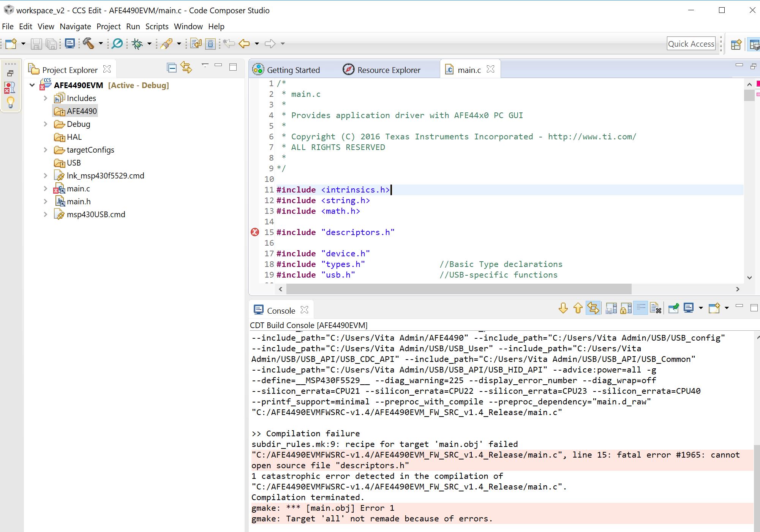Click the Save disk icon in toolbar
The image size is (760, 532).
pyautogui.click(x=36, y=44)
